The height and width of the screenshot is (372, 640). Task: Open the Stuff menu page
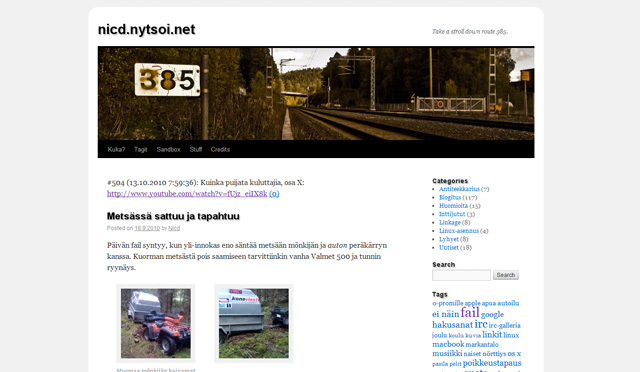click(x=196, y=149)
